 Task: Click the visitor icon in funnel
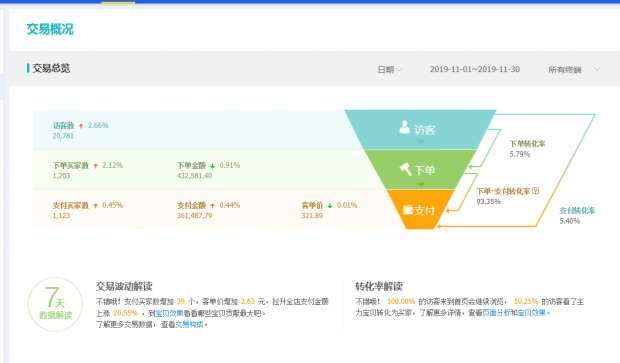[405, 127]
